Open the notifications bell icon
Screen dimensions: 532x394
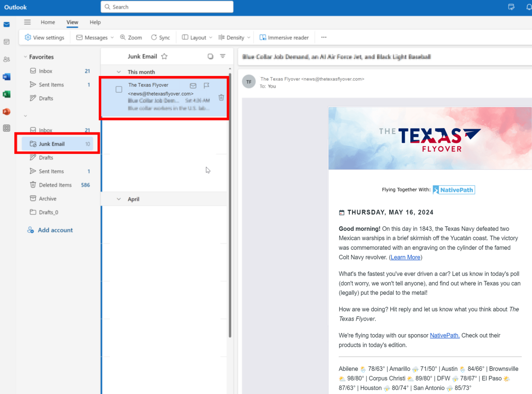(x=529, y=7)
